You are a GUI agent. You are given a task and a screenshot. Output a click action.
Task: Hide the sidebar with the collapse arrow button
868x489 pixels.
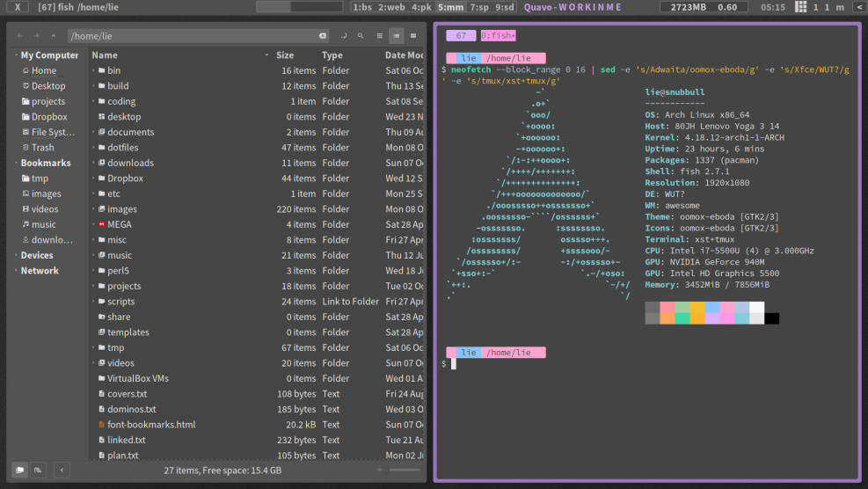(62, 471)
